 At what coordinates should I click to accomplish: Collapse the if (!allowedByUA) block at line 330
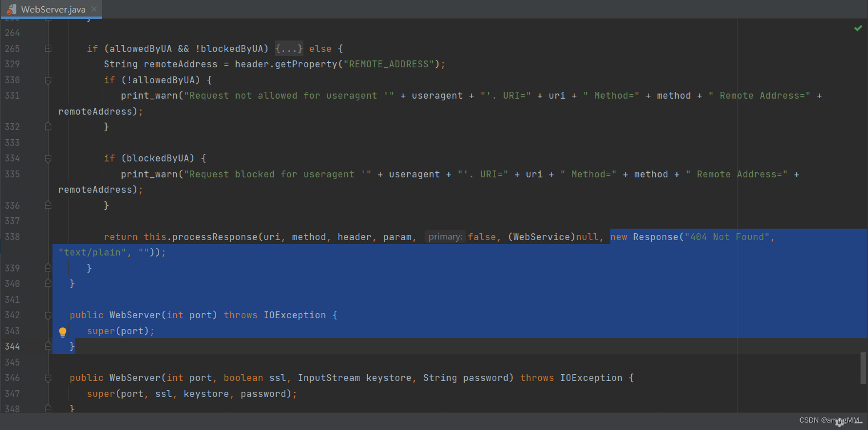click(x=48, y=80)
